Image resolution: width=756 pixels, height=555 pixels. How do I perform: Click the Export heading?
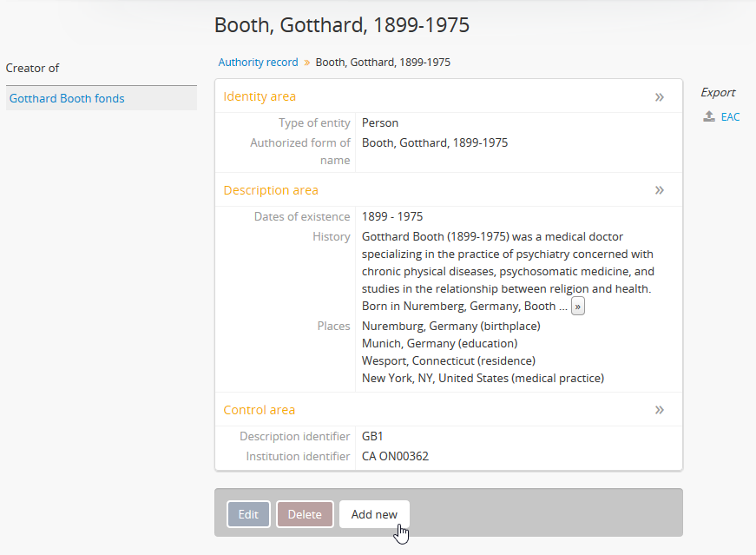click(718, 92)
